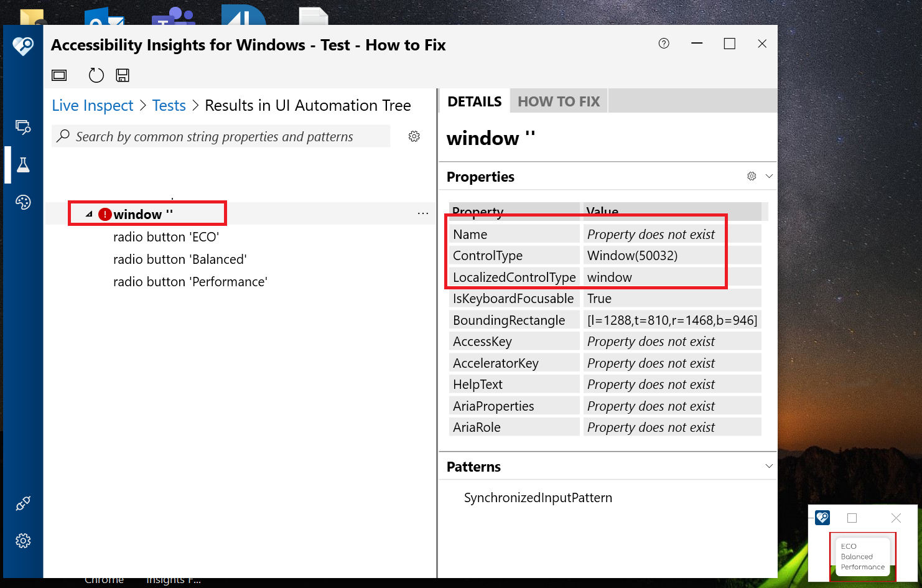The height and width of the screenshot is (588, 922).
Task: Open the Properties gear icon
Action: tap(751, 176)
